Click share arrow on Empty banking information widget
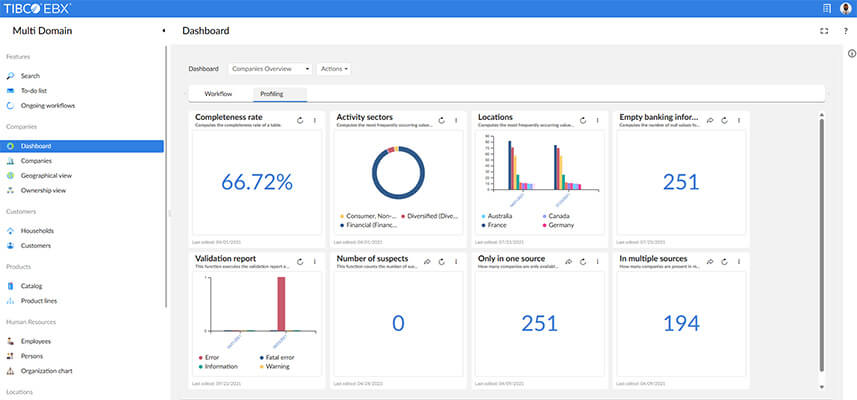 point(710,120)
